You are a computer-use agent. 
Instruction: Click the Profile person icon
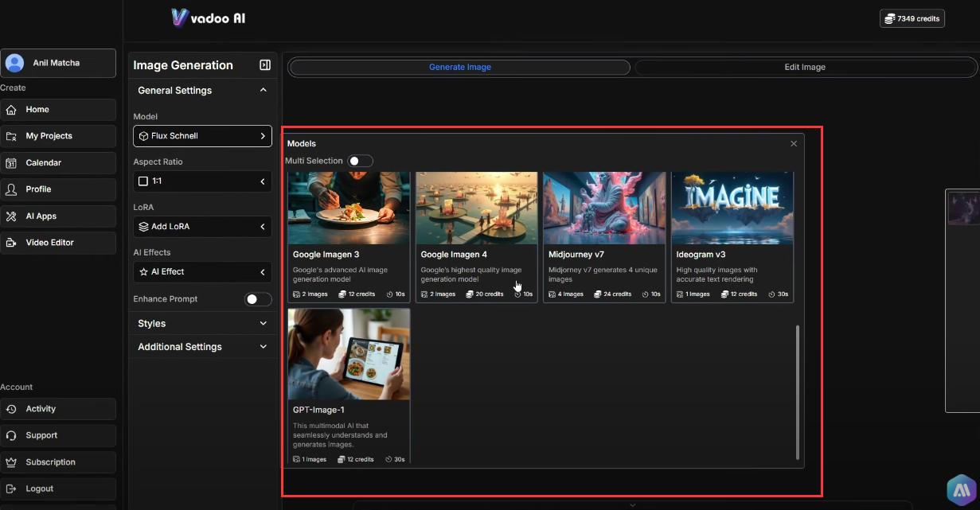tap(11, 189)
